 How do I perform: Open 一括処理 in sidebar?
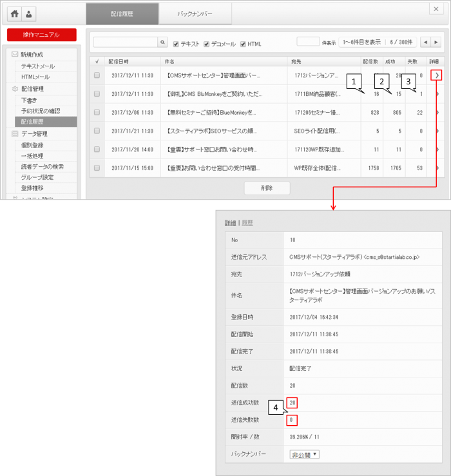pos(32,156)
